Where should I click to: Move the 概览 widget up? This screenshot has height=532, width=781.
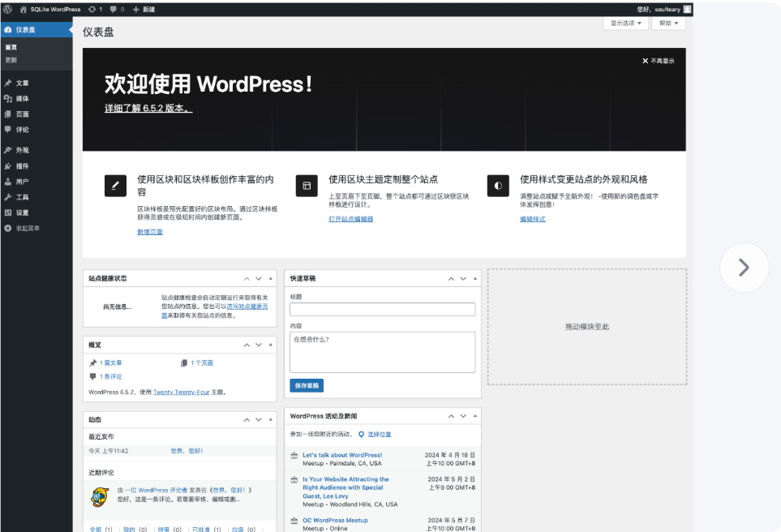247,345
